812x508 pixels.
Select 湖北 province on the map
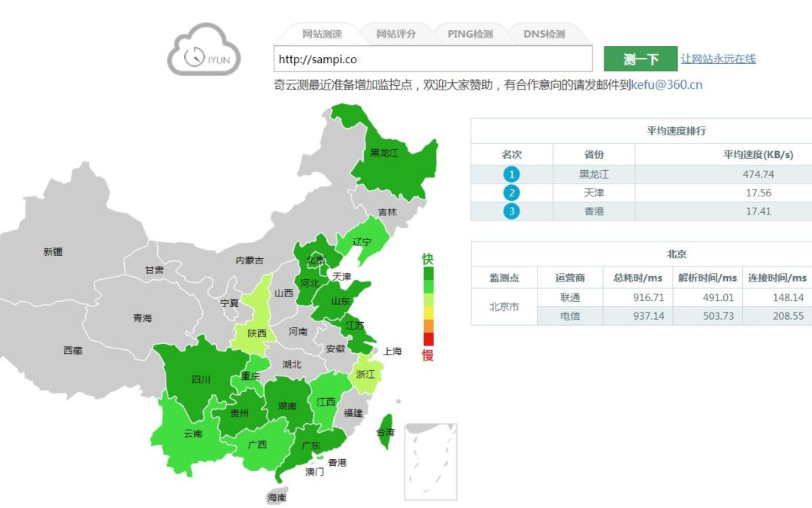[292, 364]
